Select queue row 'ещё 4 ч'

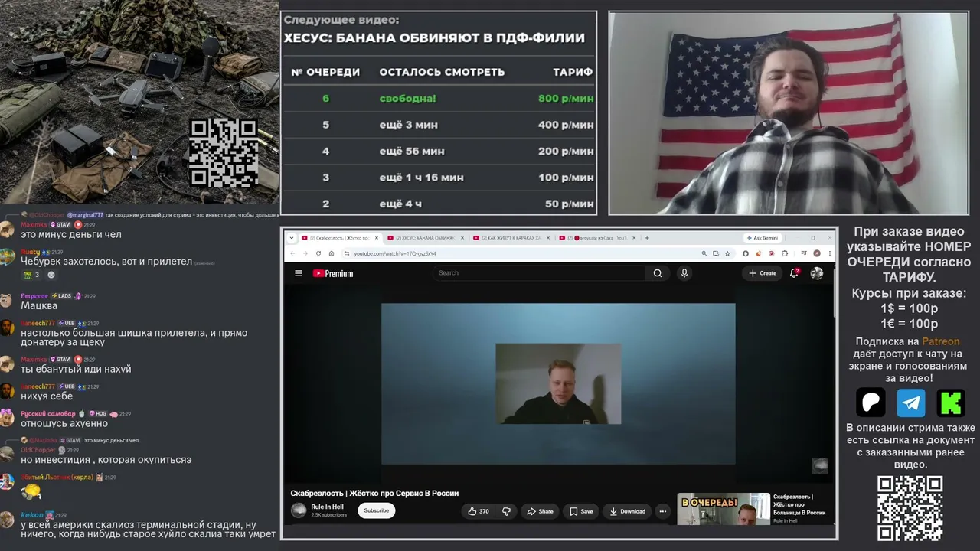coord(439,204)
